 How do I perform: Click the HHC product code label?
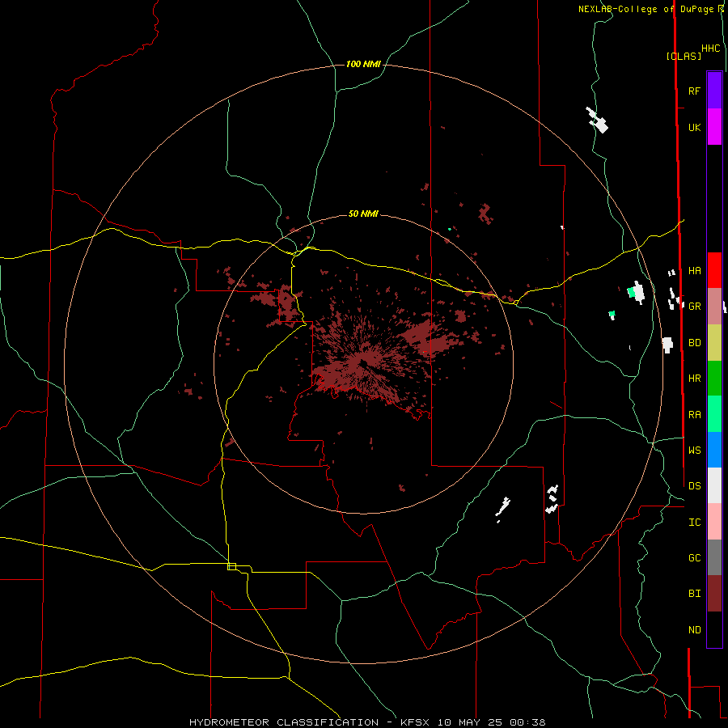point(710,49)
